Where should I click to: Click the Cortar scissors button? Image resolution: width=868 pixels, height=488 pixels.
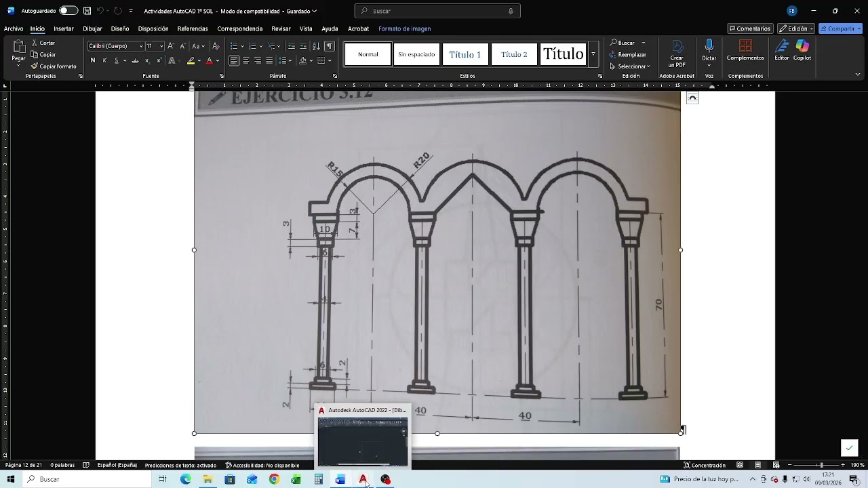click(43, 43)
